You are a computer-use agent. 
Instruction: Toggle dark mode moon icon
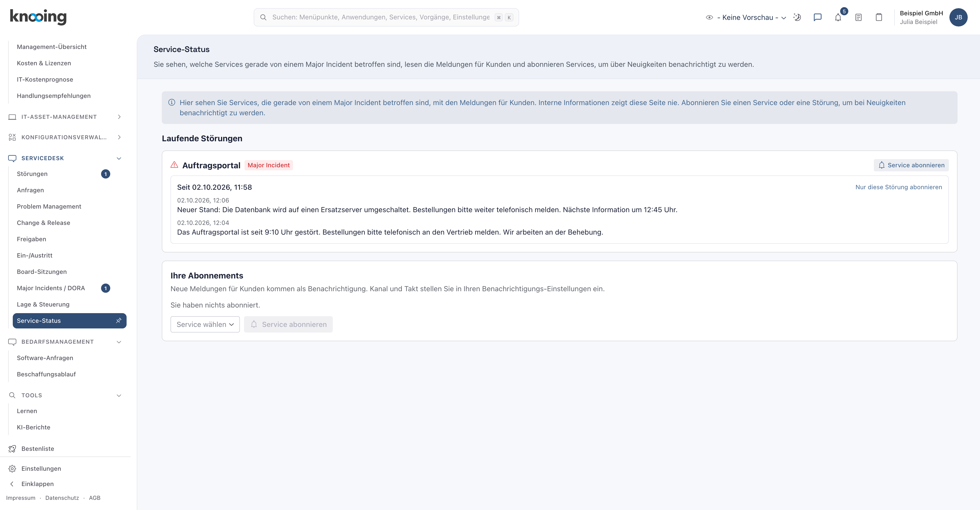pos(797,17)
